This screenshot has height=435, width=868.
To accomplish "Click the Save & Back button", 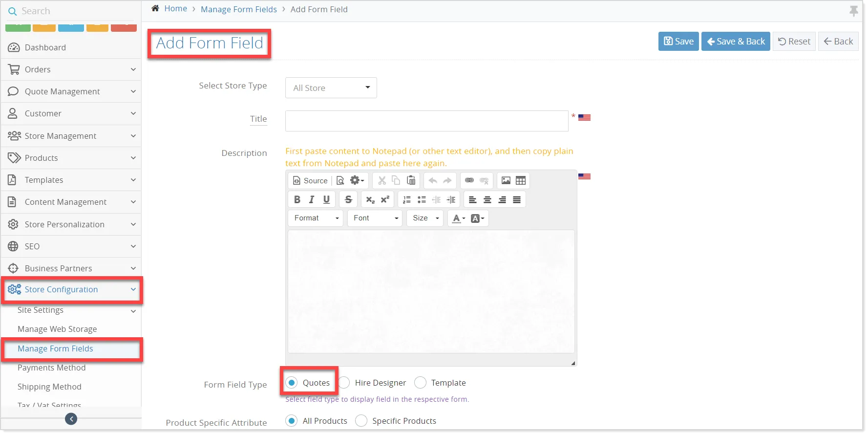I will (736, 42).
